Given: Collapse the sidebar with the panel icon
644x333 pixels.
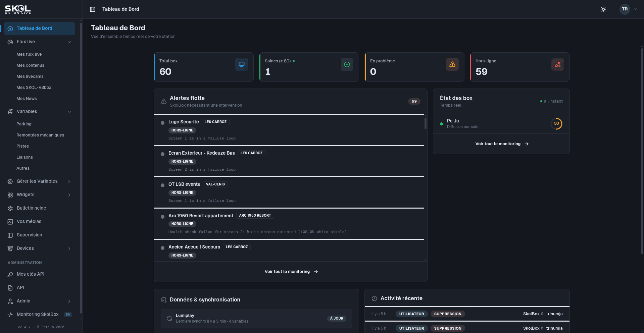Looking at the screenshot, I should pos(93,9).
